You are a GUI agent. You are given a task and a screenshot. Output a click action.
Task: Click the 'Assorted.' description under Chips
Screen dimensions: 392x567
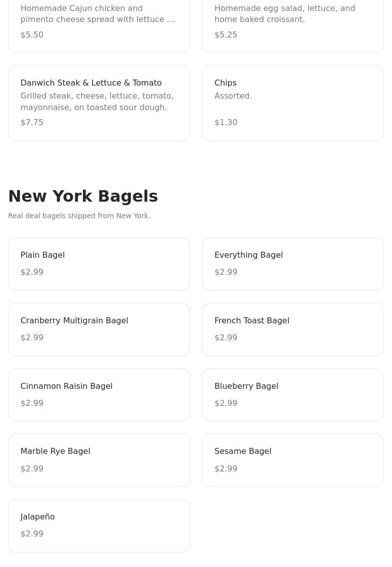pyautogui.click(x=233, y=96)
